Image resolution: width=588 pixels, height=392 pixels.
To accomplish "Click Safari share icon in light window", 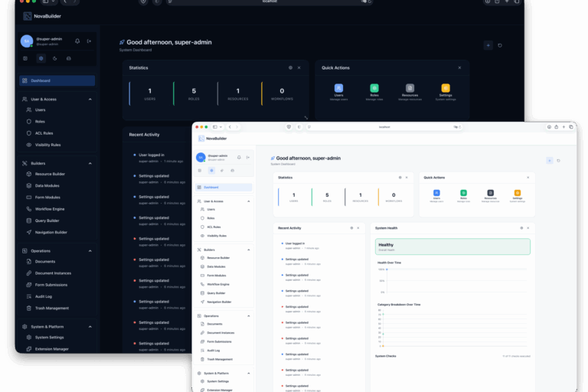I will 556,127.
